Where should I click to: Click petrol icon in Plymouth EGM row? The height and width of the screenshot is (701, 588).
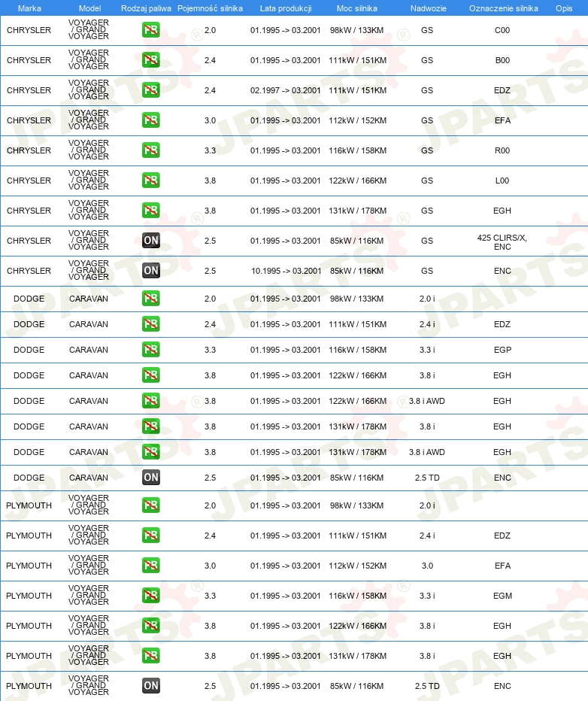pyautogui.click(x=151, y=596)
